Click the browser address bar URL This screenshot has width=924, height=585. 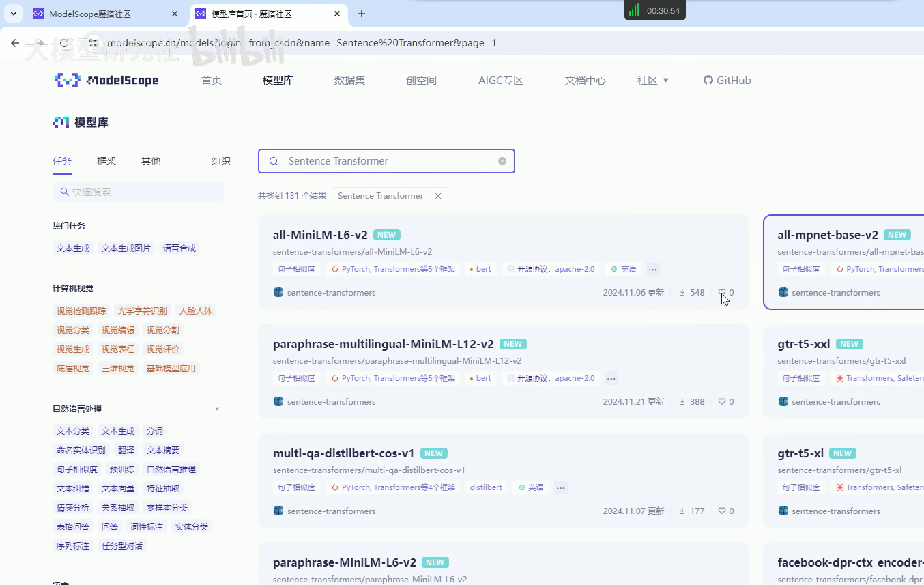(x=302, y=42)
